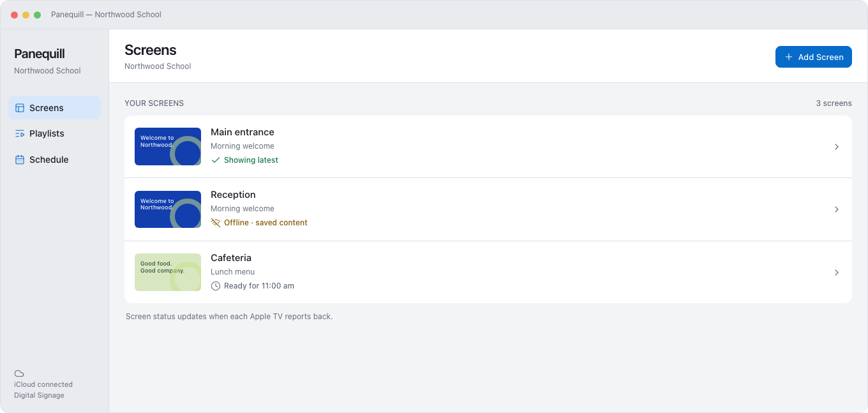Viewport: 868px width, 413px height.
Task: Click the Ready for 11:00 am status
Action: click(259, 286)
